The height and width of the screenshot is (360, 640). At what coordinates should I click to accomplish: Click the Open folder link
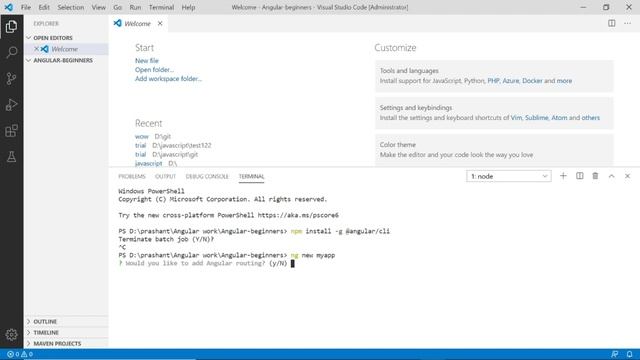(154, 69)
